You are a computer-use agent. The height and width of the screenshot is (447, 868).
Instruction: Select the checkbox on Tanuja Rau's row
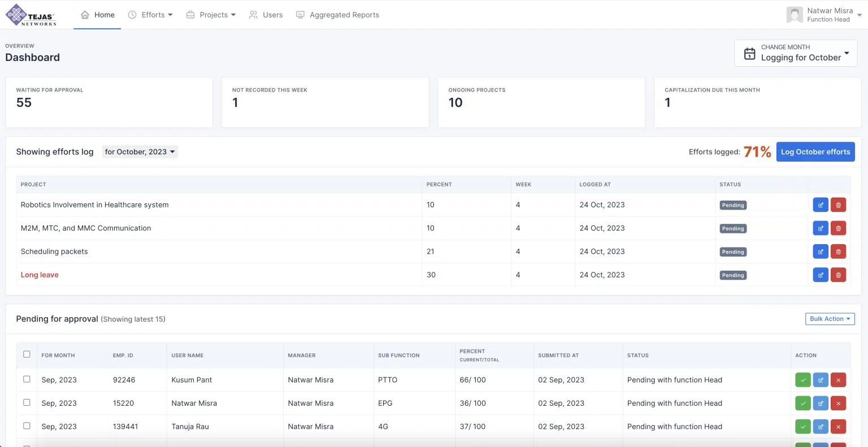pos(27,426)
